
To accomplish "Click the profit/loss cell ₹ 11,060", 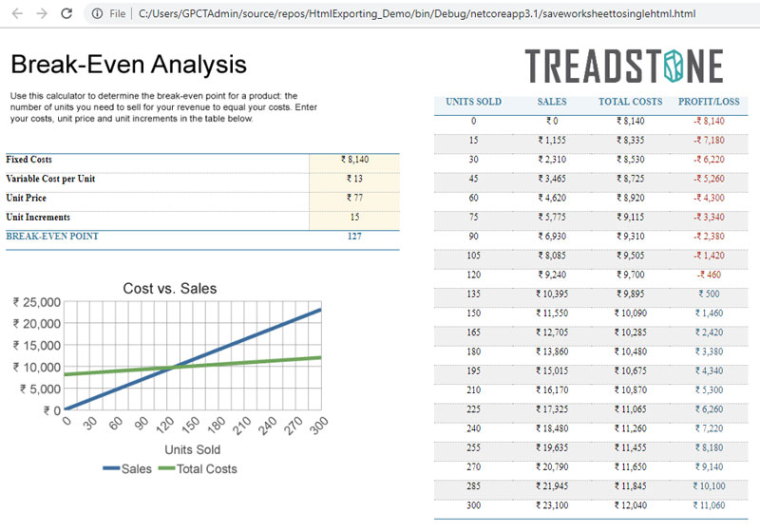I will [x=709, y=505].
